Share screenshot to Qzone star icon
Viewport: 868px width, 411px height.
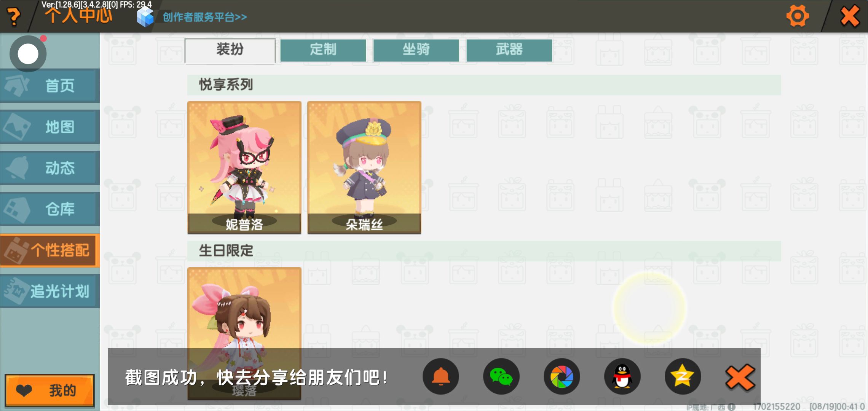(x=683, y=376)
